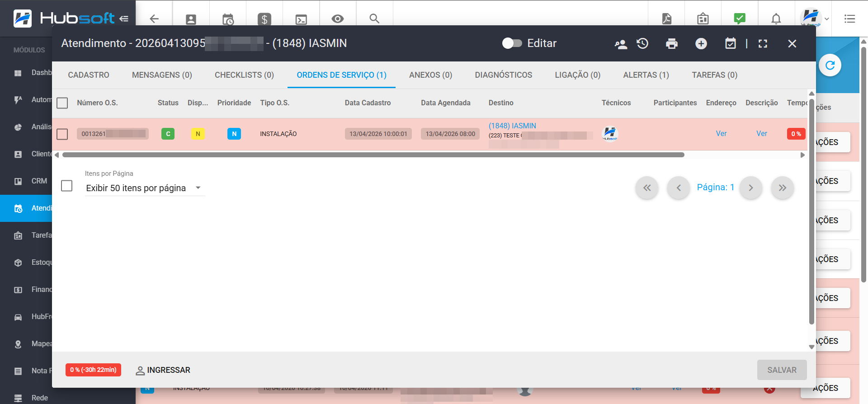The height and width of the screenshot is (404, 868).
Task: Open the TAREFAS (0) tab
Action: click(714, 75)
